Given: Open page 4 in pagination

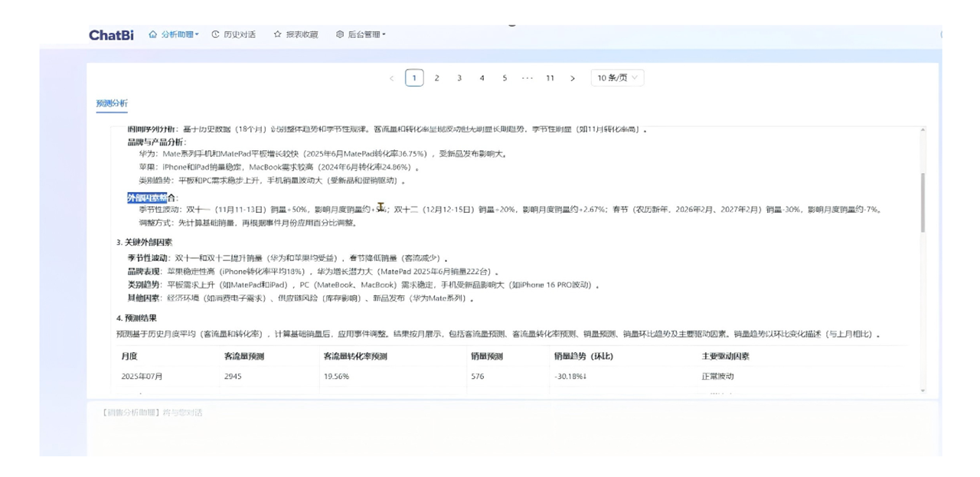Looking at the screenshot, I should tap(482, 78).
